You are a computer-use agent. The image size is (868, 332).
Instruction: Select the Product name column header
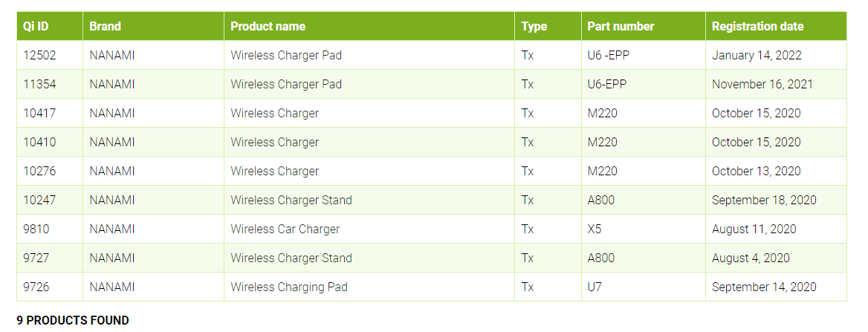(268, 26)
